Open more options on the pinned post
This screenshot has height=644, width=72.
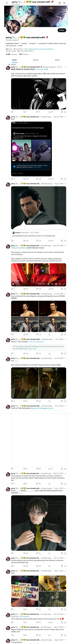(x=65, y=67)
